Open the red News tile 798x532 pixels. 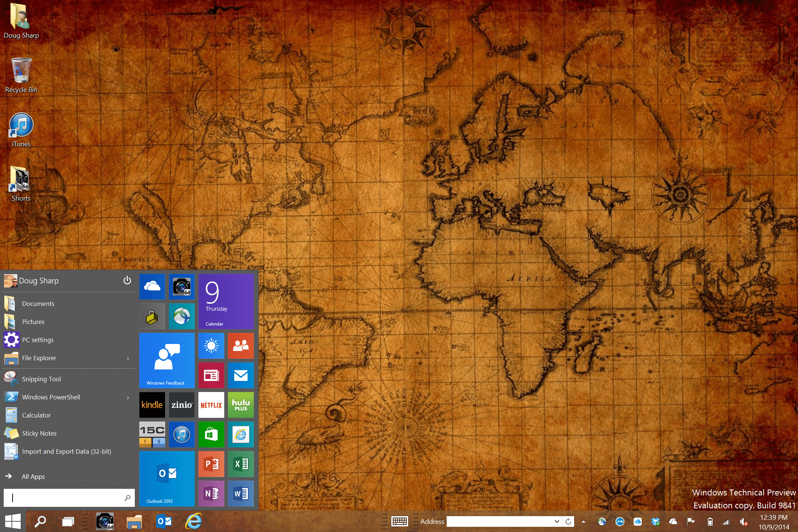(211, 375)
